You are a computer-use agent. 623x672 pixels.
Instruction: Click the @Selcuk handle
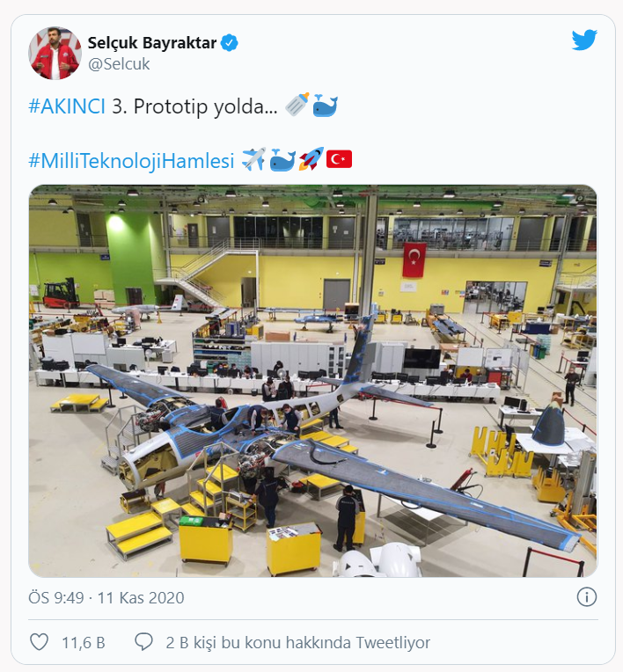(119, 63)
